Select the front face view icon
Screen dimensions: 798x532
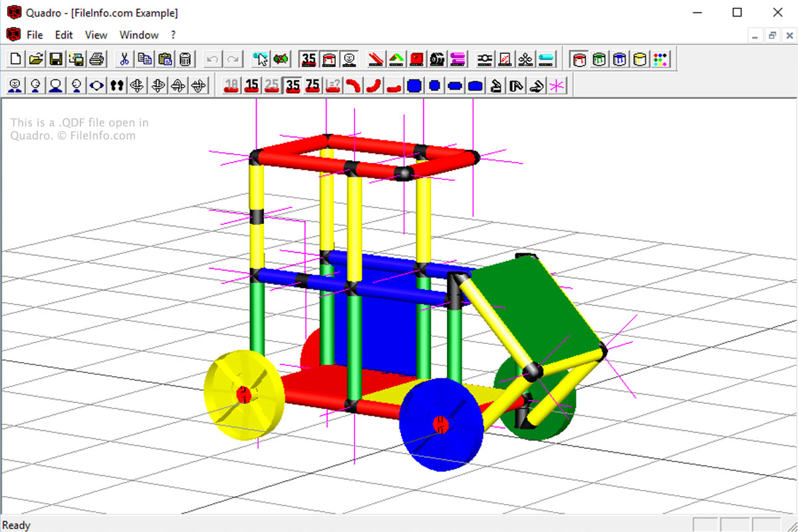pos(15,85)
